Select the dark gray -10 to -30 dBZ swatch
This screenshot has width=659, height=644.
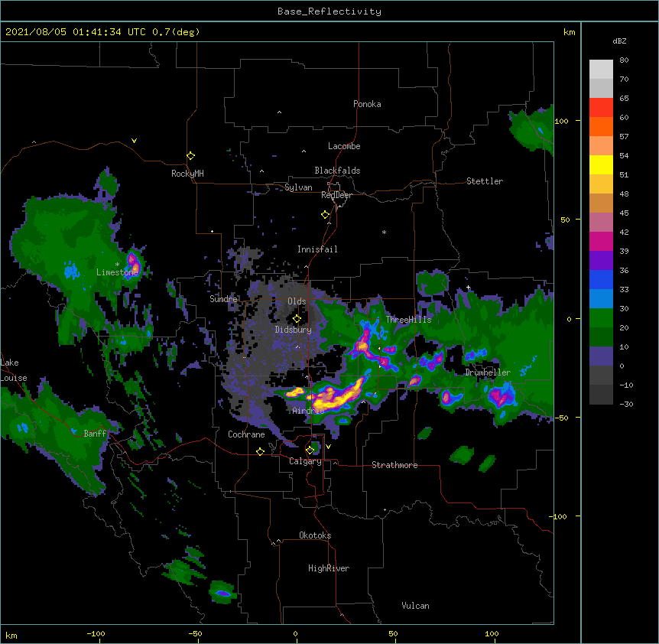click(601, 395)
